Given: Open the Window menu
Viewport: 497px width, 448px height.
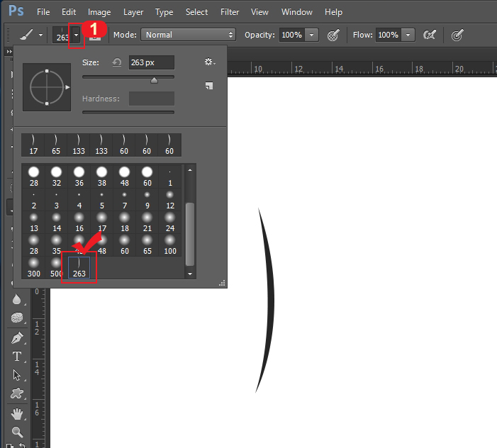Looking at the screenshot, I should pyautogui.click(x=296, y=12).
